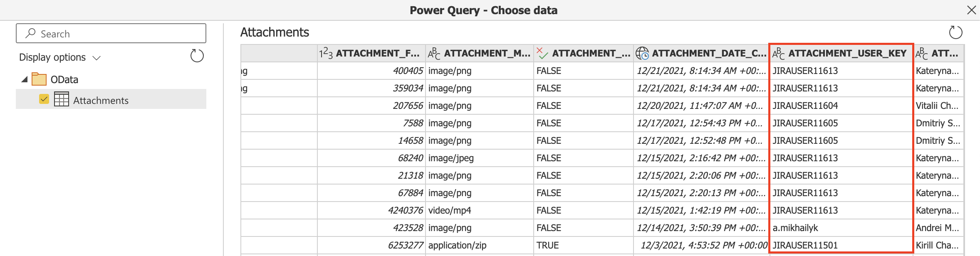Click the refresh icon above the data preview

955,32
